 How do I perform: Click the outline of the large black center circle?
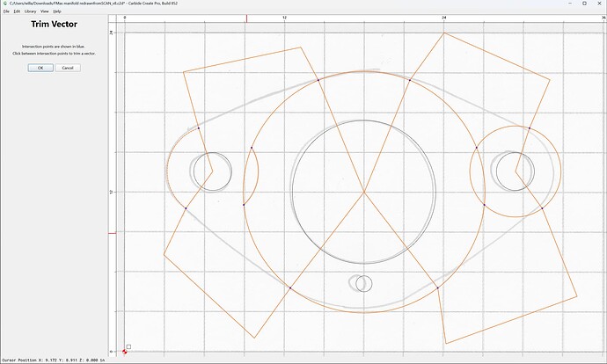tap(364, 120)
